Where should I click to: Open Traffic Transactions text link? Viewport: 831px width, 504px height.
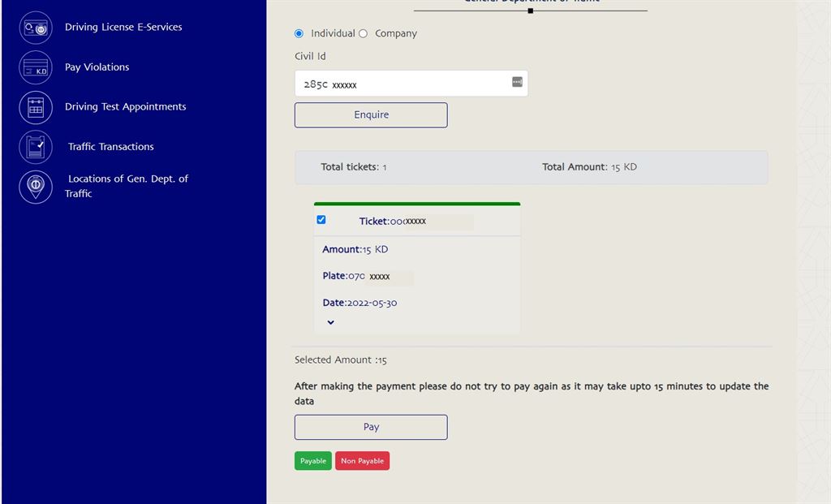click(x=110, y=147)
